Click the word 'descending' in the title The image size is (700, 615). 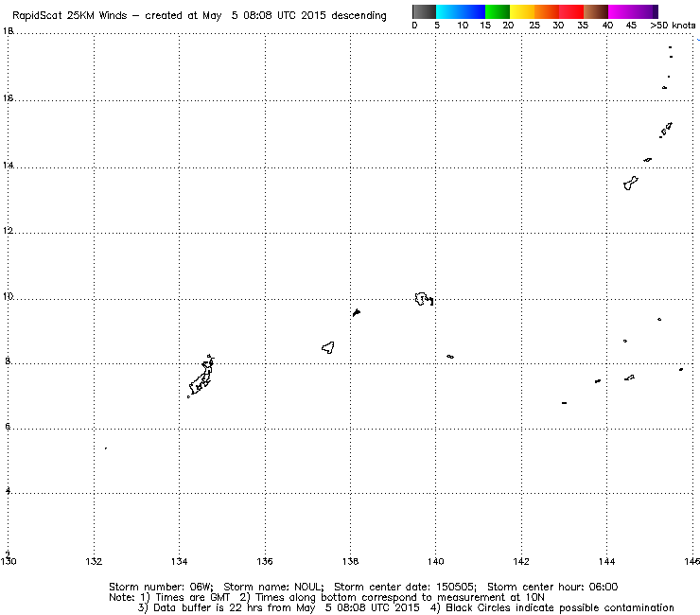pos(359,16)
